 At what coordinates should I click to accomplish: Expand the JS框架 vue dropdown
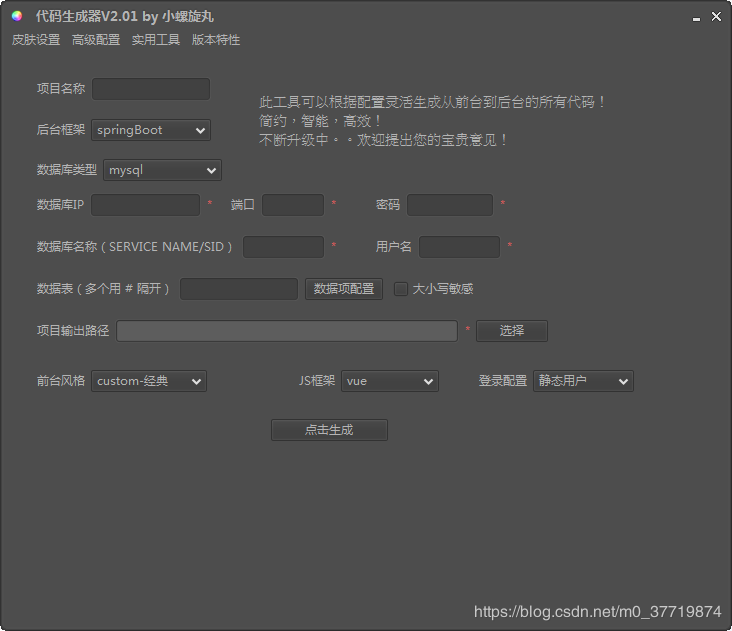pyautogui.click(x=390, y=381)
